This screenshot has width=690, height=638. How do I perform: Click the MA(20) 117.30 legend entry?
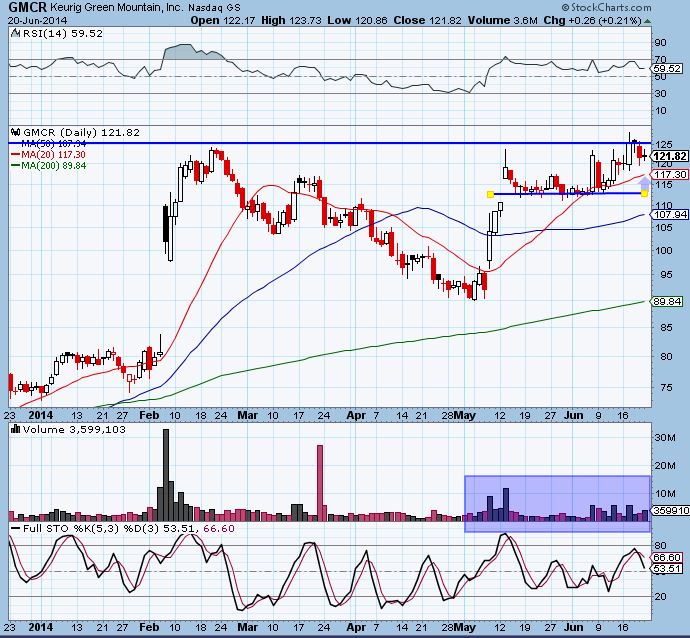tap(48, 154)
